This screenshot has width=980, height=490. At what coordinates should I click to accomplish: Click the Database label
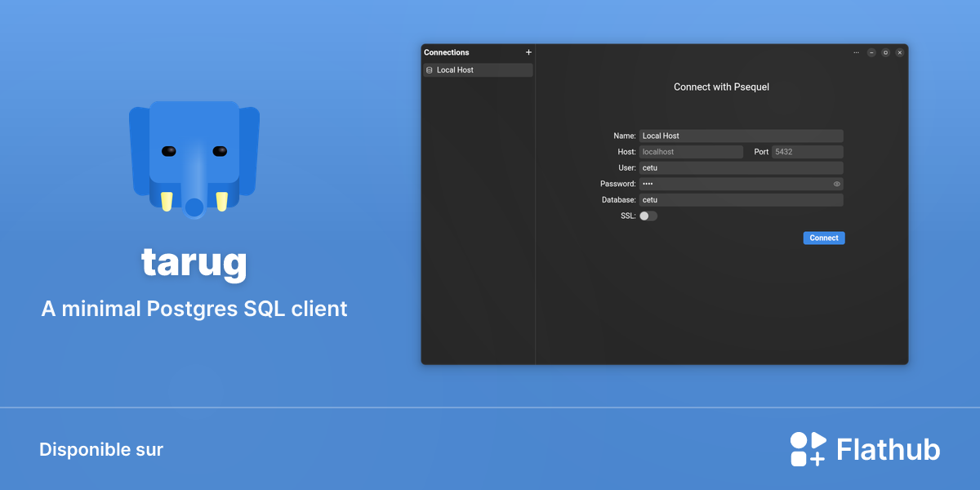[618, 199]
